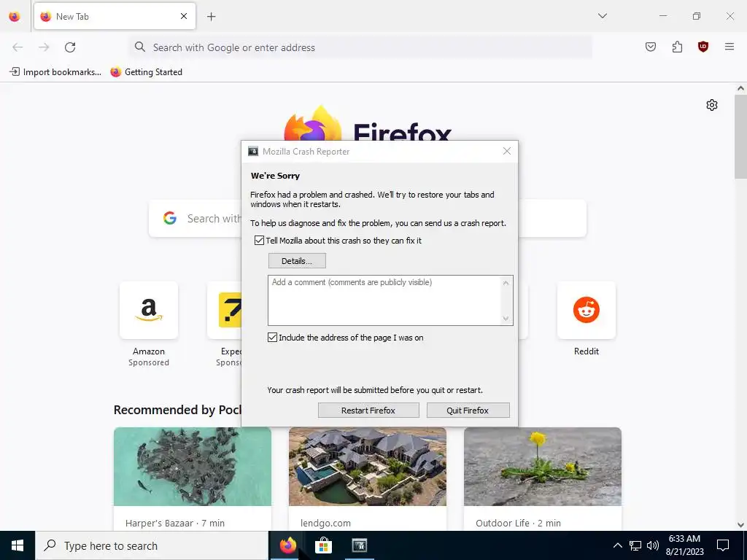
Task: Toggle Include the address of the page
Action: [x=273, y=338]
